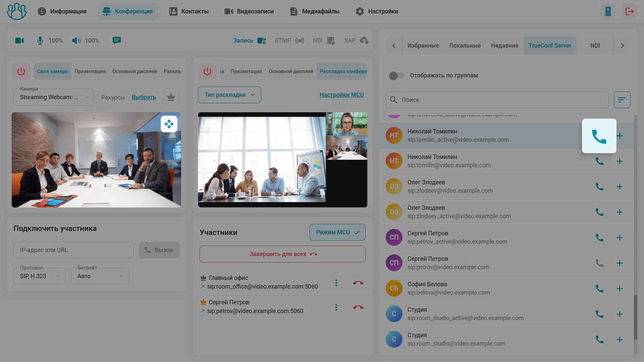Switch to the Конференция tab
The width and height of the screenshot is (644, 362).
[128, 11]
